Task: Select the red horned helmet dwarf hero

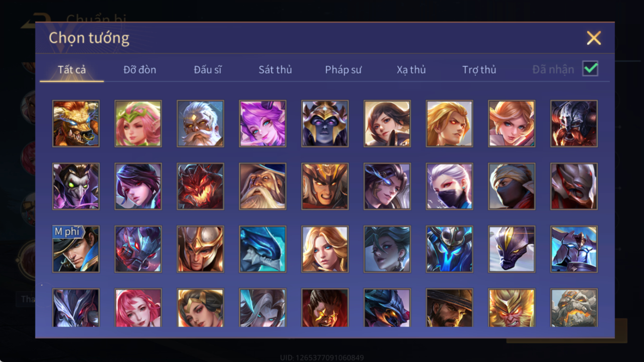Action: tap(574, 124)
